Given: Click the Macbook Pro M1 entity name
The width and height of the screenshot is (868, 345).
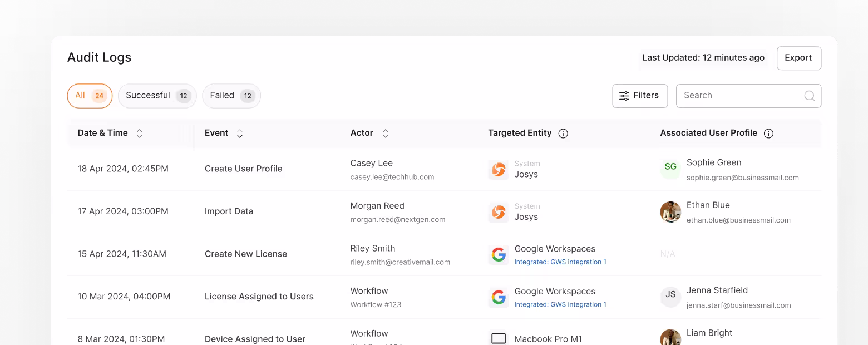Looking at the screenshot, I should click(x=548, y=339).
